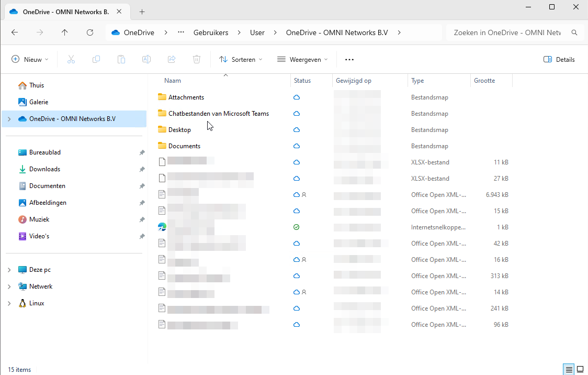Open the Weergeven dropdown
Screen dimensions: 588x375
click(302, 60)
